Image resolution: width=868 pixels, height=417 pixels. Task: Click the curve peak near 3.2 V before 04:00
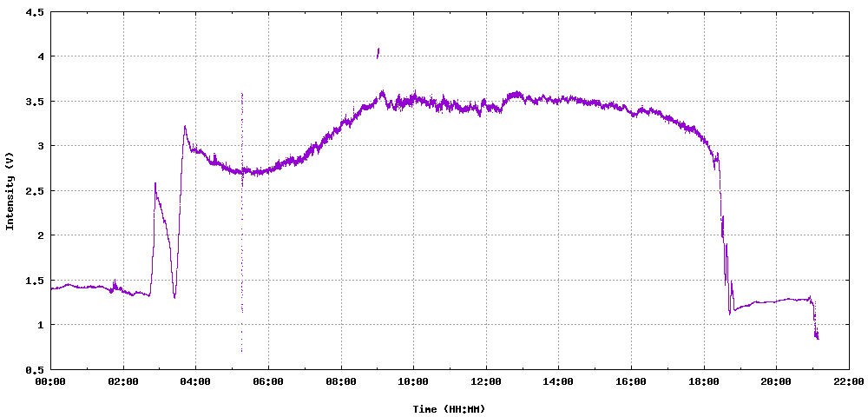tap(185, 127)
